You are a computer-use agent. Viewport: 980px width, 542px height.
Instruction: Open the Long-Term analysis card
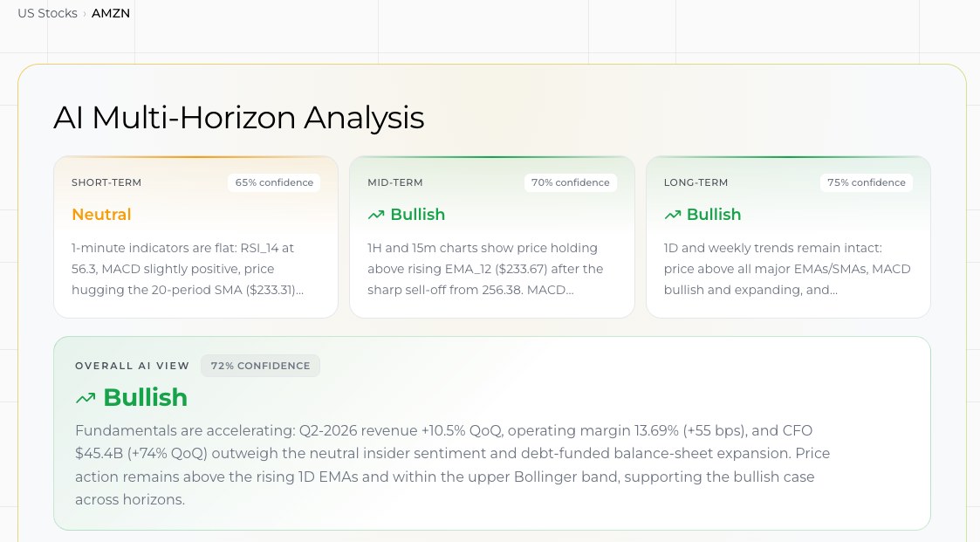pyautogui.click(x=788, y=237)
